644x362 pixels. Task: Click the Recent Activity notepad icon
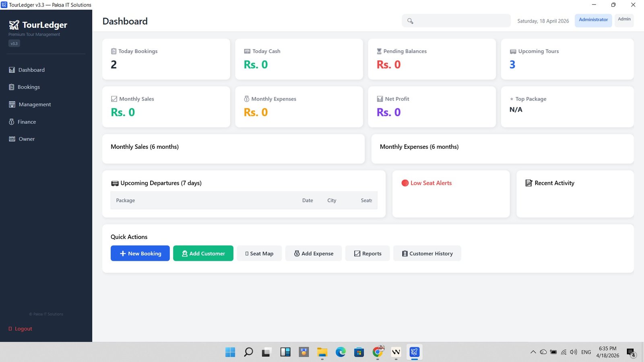[529, 183]
